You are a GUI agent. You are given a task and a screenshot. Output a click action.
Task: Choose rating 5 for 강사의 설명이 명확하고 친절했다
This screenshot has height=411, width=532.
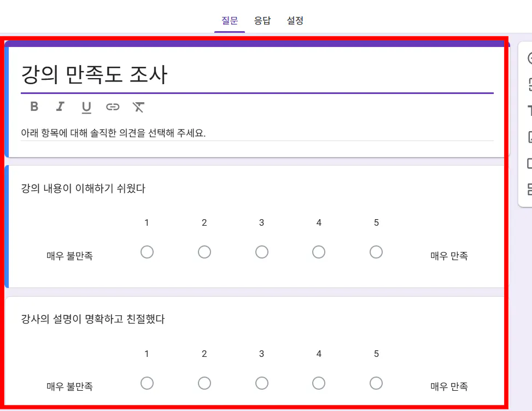click(376, 383)
